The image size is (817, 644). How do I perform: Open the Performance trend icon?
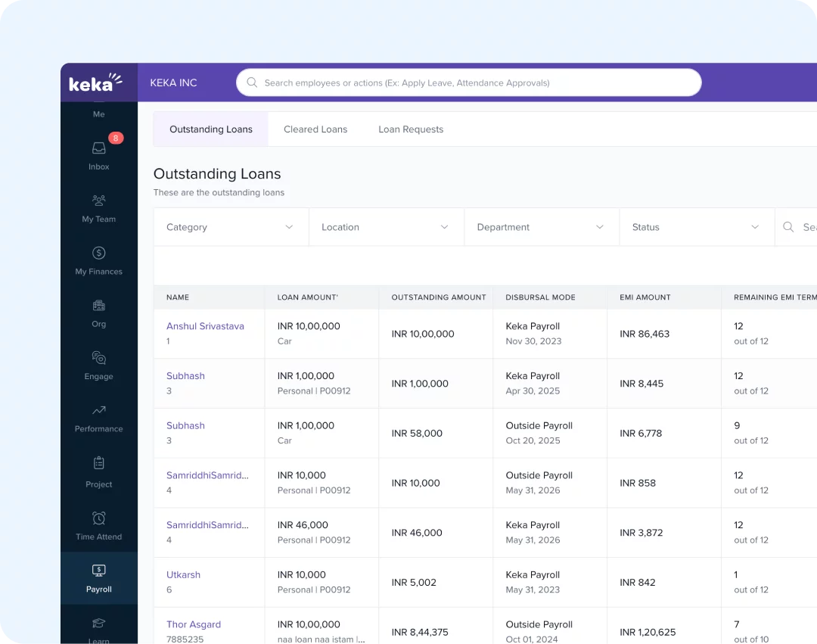tap(98, 411)
